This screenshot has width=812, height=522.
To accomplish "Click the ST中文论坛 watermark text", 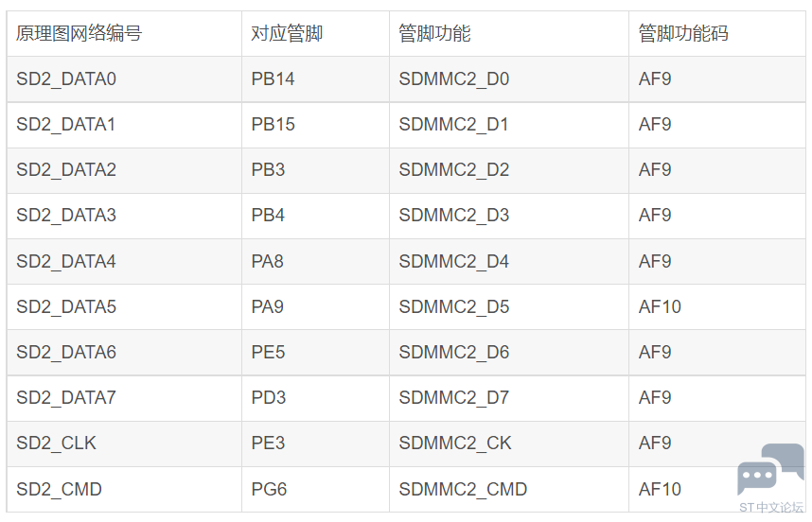I will (771, 508).
